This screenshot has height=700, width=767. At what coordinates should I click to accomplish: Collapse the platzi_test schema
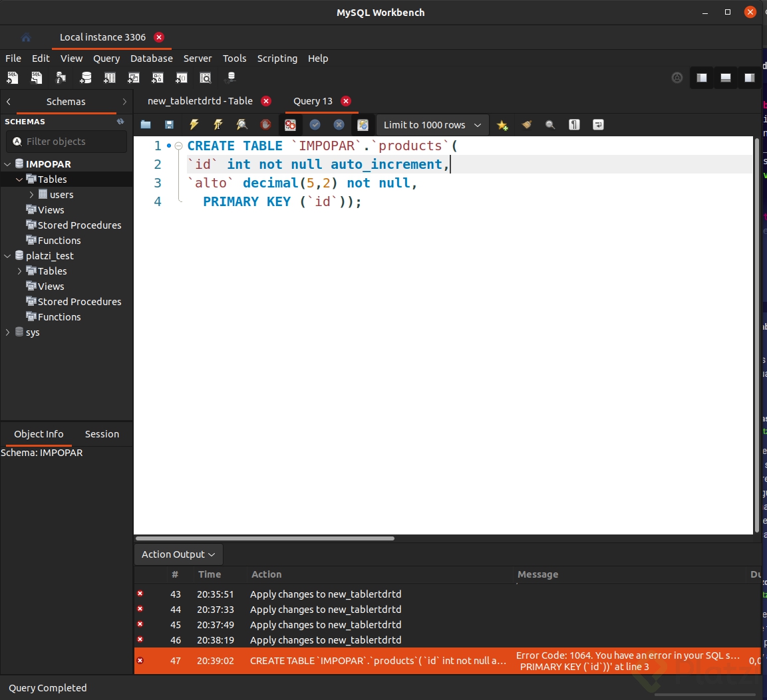tap(7, 256)
